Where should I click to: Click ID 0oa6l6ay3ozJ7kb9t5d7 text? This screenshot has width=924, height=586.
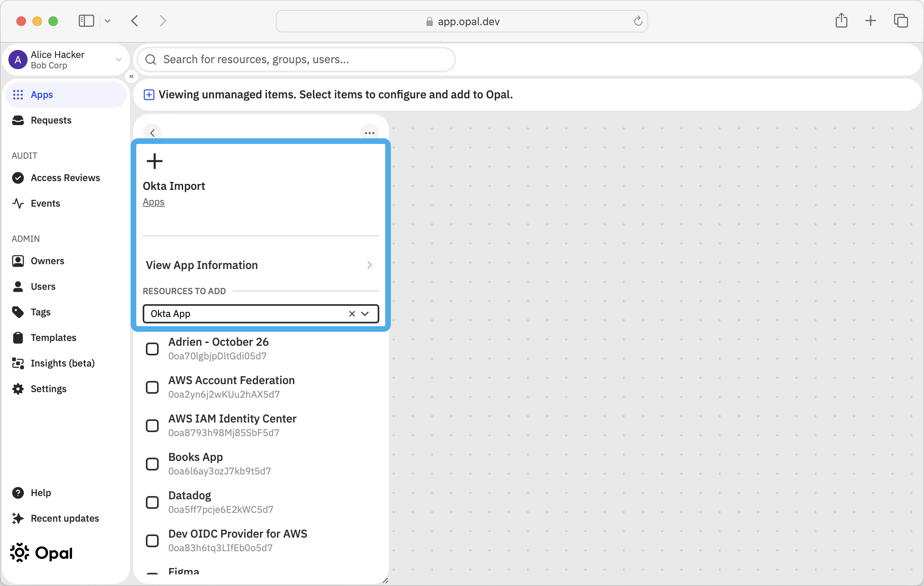[220, 471]
